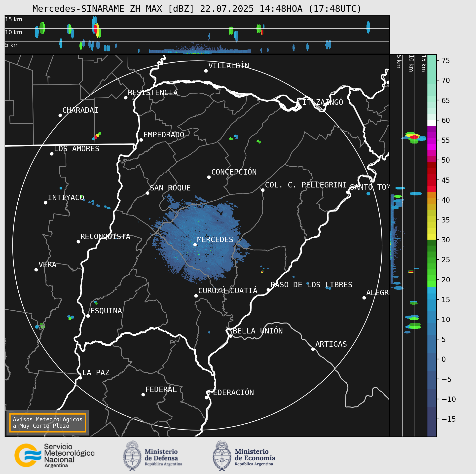Click the BELLA UNIÓN city marker
The height and width of the screenshot is (474, 476).
(230, 336)
